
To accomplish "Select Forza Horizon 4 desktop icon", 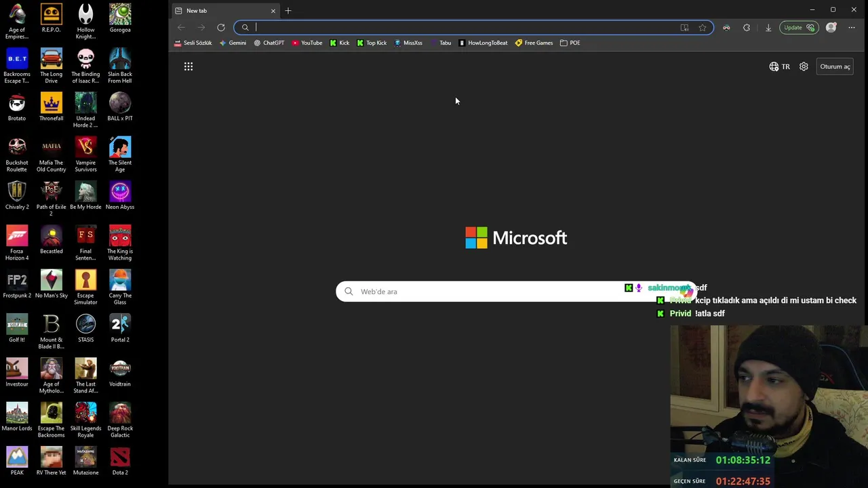I will point(17,243).
